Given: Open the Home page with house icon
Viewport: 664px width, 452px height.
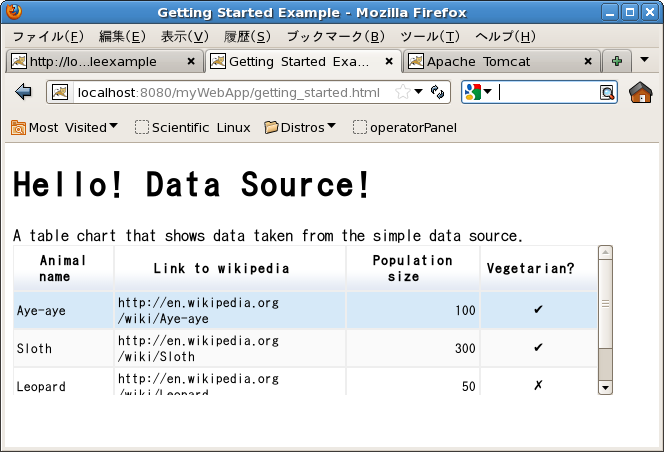Looking at the screenshot, I should click(x=641, y=92).
